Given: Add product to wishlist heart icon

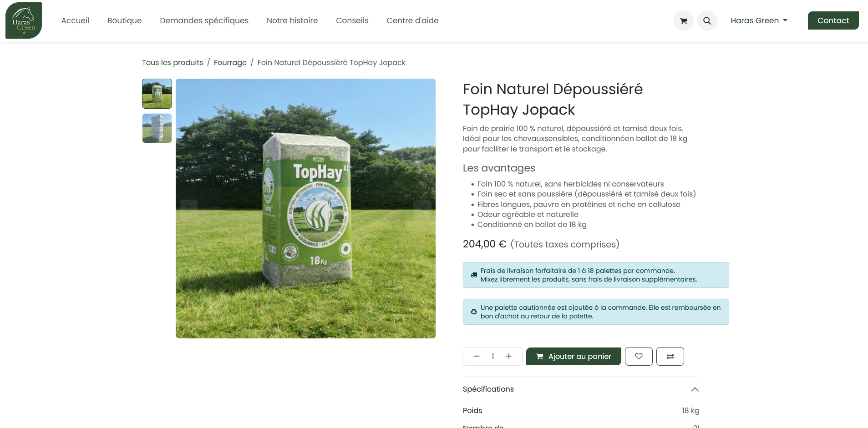Looking at the screenshot, I should point(639,356).
